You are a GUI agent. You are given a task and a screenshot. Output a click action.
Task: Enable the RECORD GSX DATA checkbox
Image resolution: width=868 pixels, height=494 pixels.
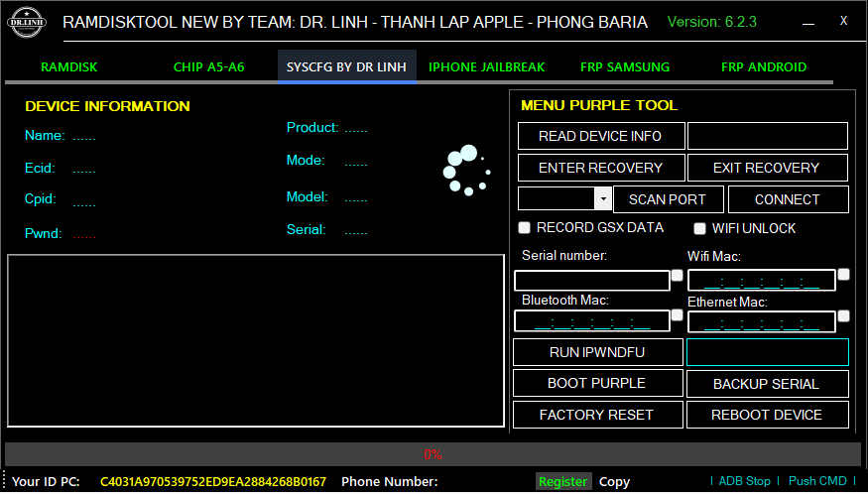tap(524, 227)
